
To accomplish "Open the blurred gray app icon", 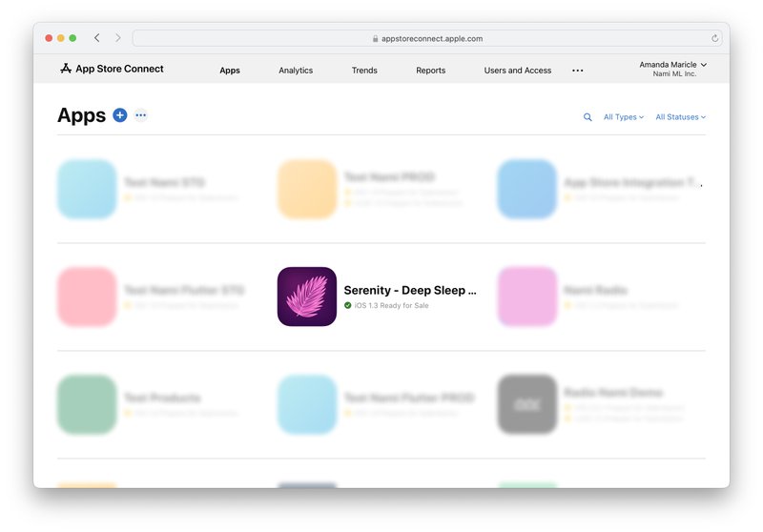I will pos(527,404).
